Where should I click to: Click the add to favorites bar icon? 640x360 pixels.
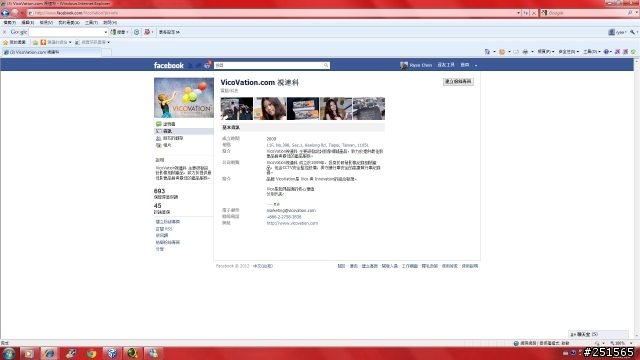[35, 42]
